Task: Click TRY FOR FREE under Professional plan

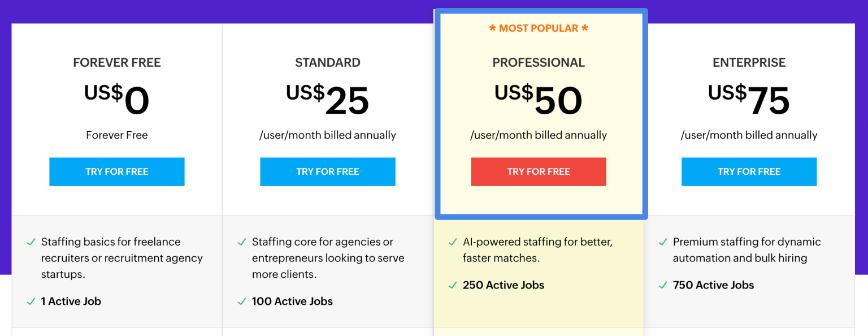Action: 539,171
